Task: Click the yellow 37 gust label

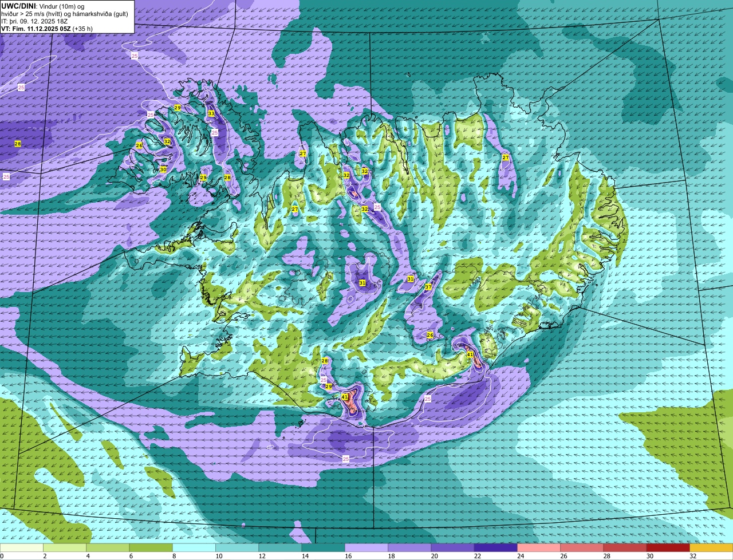Action: point(428,287)
